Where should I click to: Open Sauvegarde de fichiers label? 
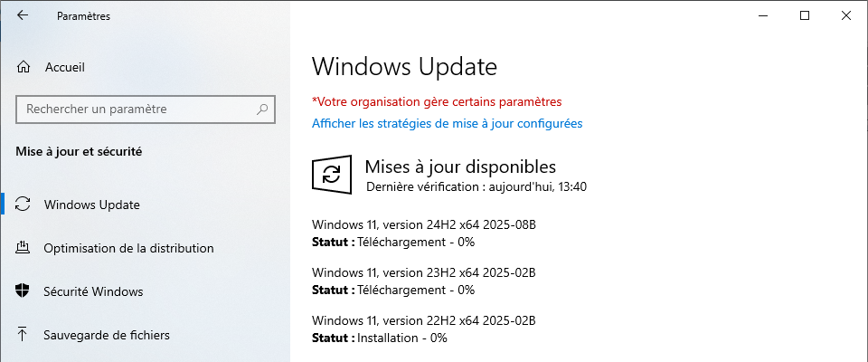pyautogui.click(x=107, y=335)
